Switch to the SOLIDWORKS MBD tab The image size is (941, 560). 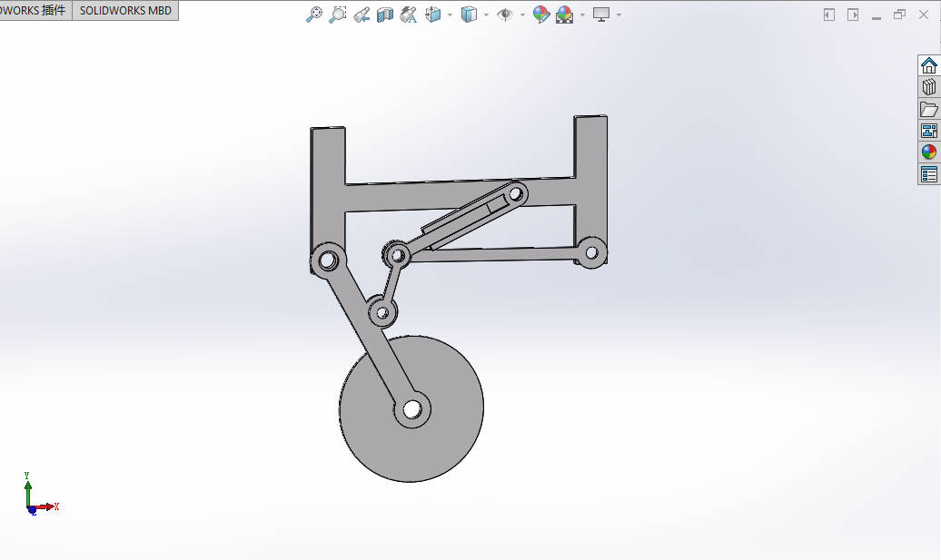(x=125, y=10)
